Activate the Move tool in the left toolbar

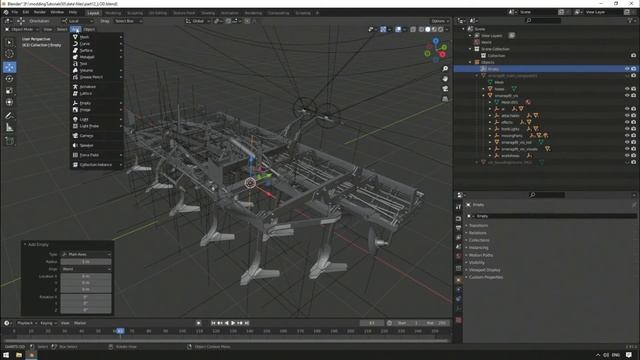[9, 67]
